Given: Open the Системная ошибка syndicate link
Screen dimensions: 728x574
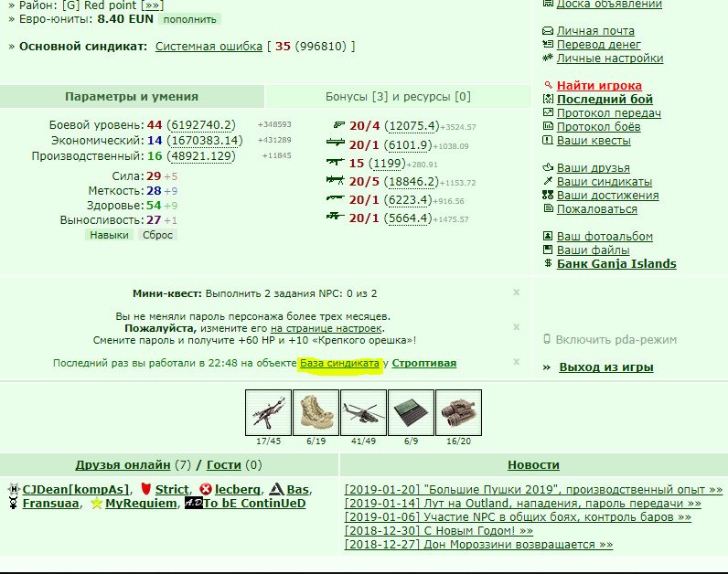Looking at the screenshot, I should coord(209,47).
